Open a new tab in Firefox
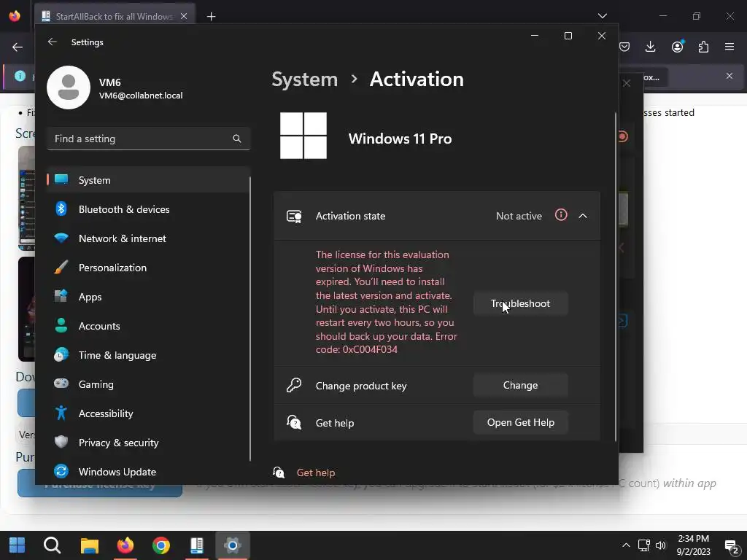The width and height of the screenshot is (747, 560). (211, 17)
